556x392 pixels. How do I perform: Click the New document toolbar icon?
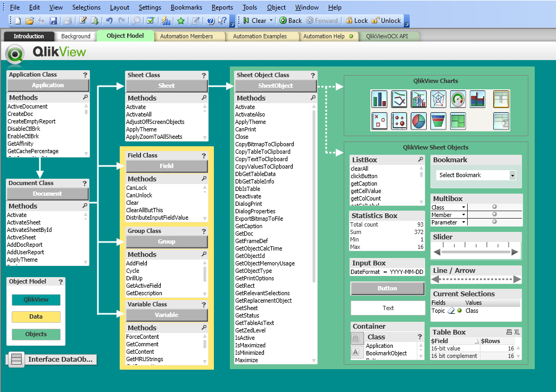[x=18, y=21]
